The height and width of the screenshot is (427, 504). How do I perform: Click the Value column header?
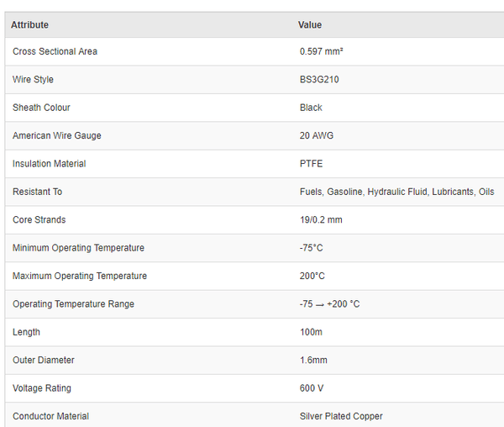(310, 25)
